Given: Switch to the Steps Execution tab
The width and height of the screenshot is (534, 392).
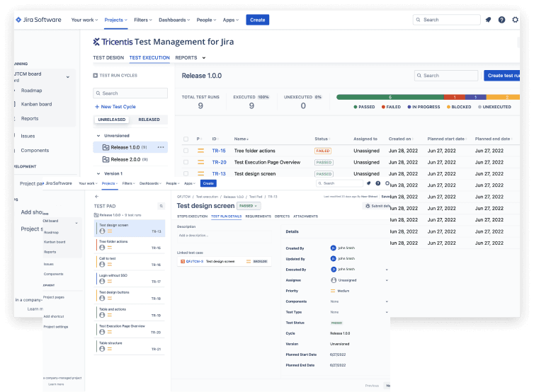Looking at the screenshot, I should coord(192,216).
